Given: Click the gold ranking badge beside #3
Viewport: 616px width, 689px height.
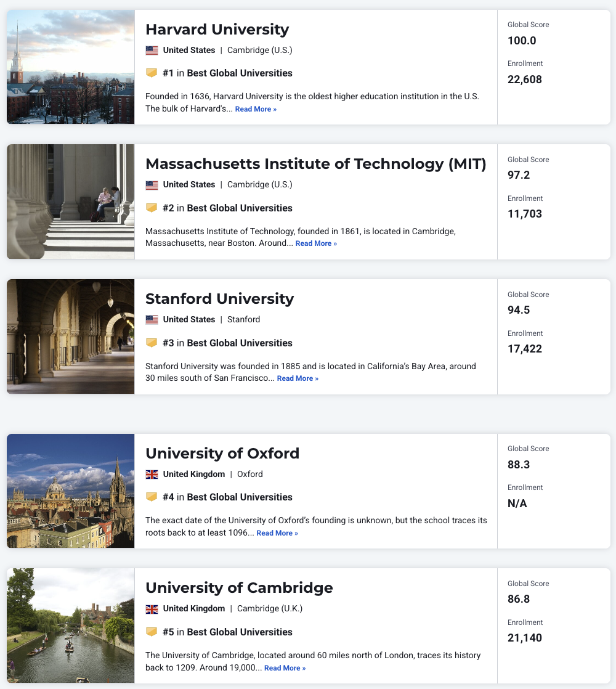Looking at the screenshot, I should [x=152, y=343].
